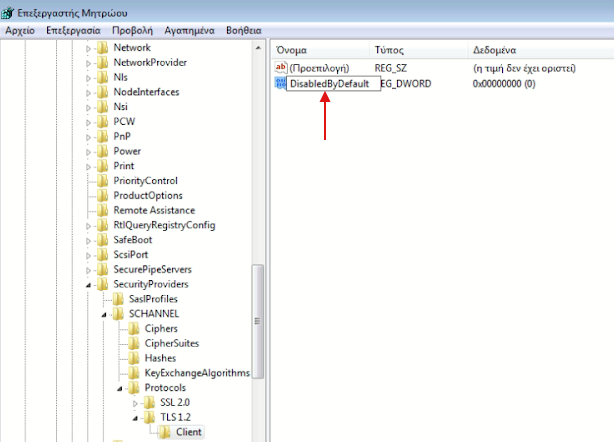Click the folder icon beside SecurePipeServers

click(103, 269)
